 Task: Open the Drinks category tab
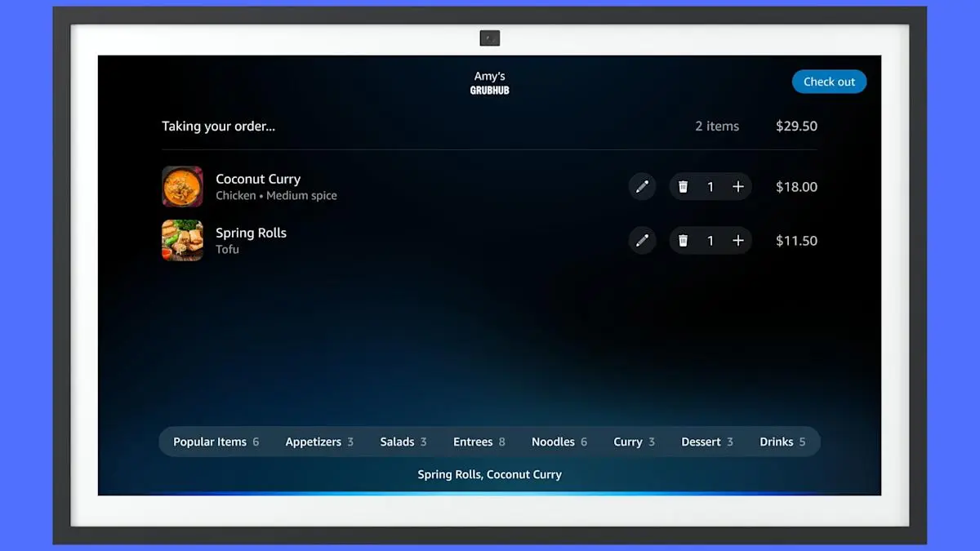coord(782,442)
